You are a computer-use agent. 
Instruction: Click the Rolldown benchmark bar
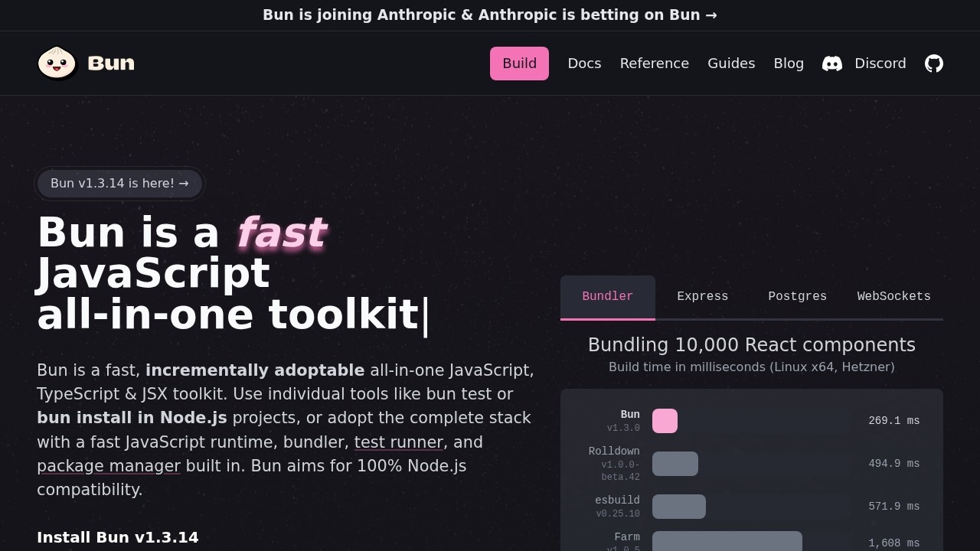[675, 464]
